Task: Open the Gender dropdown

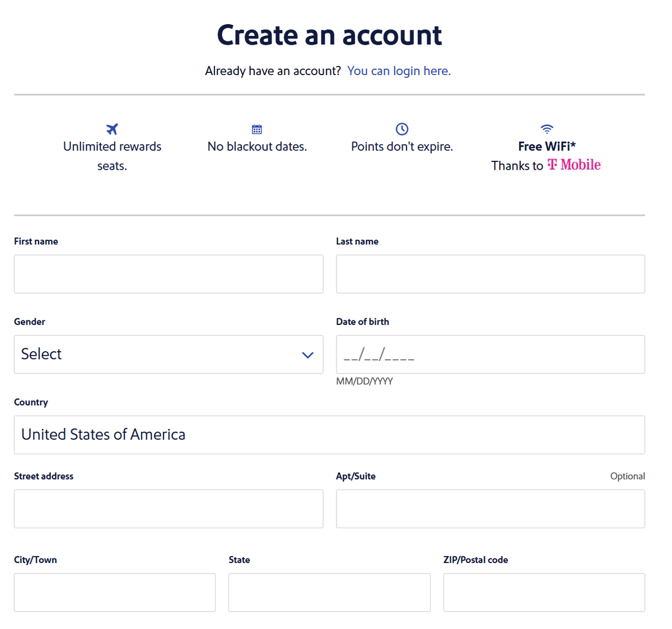Action: coord(168,354)
